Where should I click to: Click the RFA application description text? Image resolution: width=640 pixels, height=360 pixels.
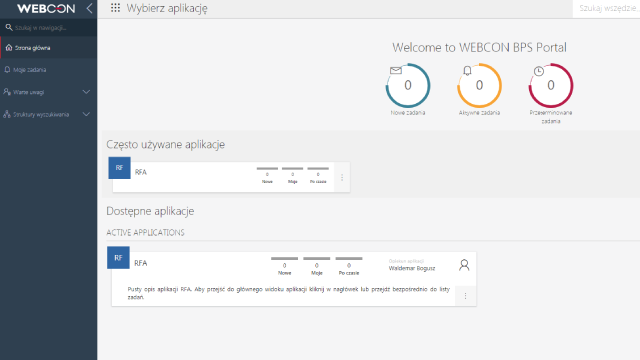coord(289,293)
